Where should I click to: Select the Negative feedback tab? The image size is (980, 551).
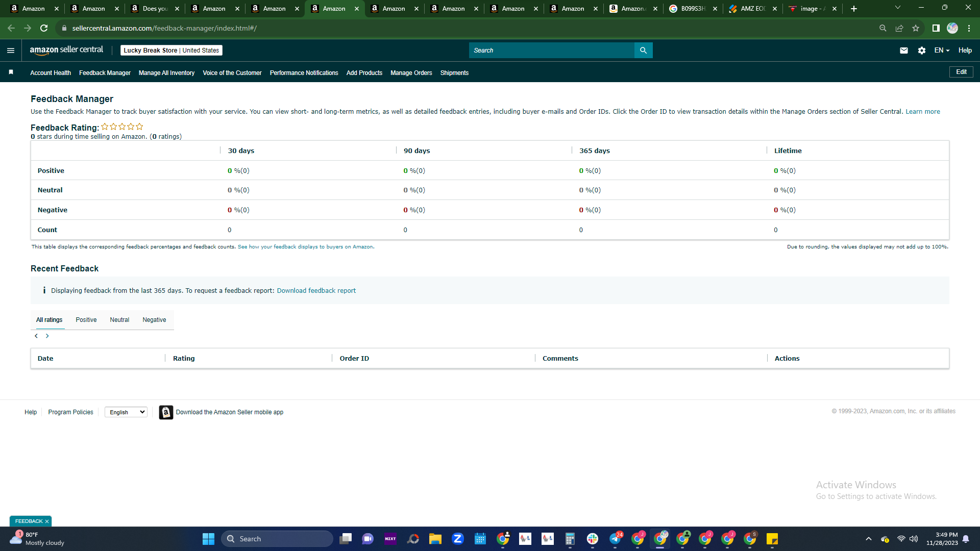coord(154,320)
